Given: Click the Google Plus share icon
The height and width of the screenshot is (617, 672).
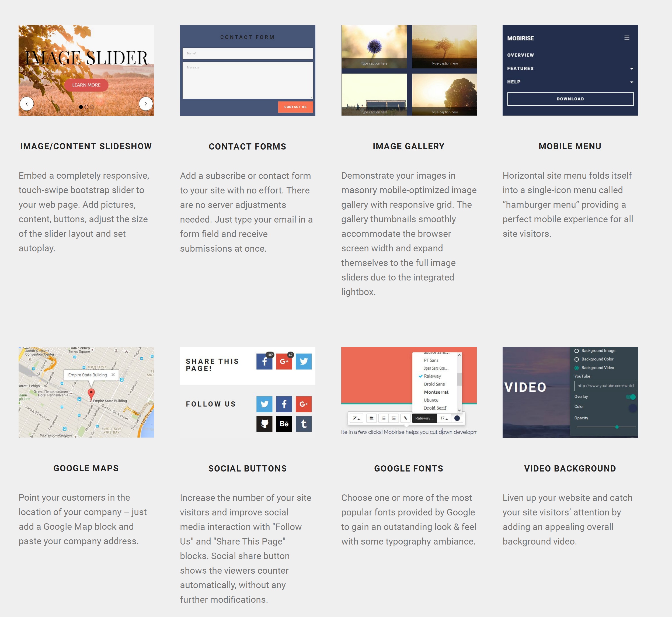Looking at the screenshot, I should click(284, 361).
